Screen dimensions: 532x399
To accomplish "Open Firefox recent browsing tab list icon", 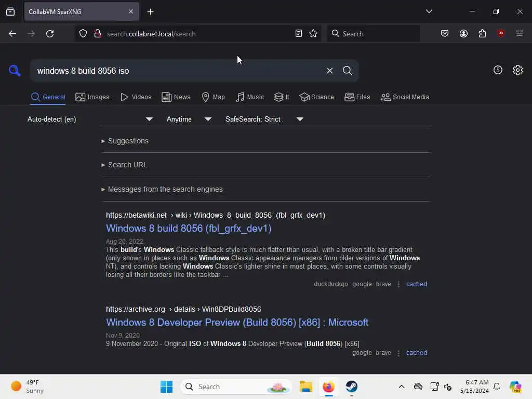I will tap(10, 11).
